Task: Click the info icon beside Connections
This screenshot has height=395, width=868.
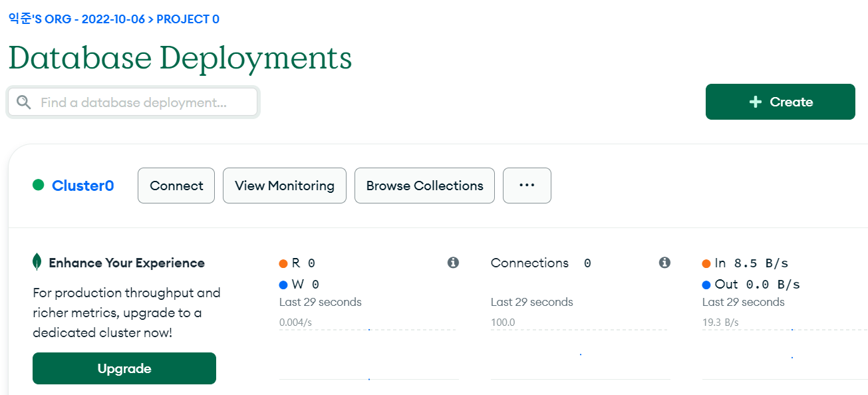Action: (664, 263)
